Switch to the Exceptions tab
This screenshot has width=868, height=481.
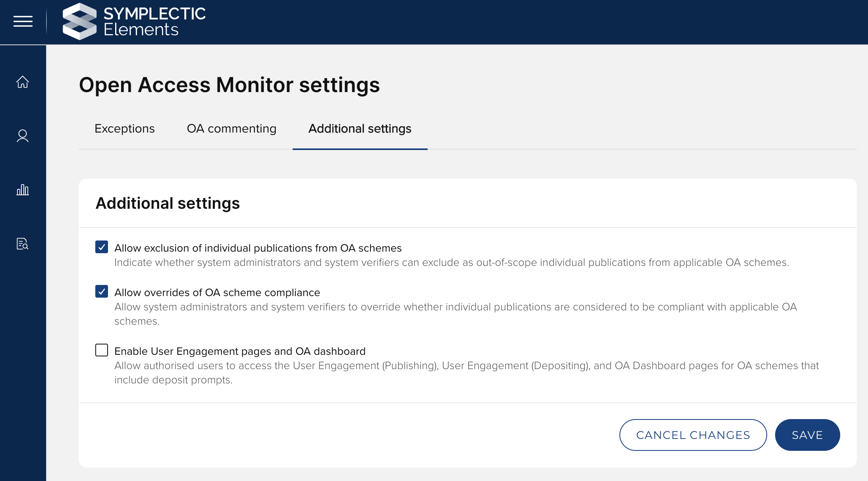[x=124, y=129]
